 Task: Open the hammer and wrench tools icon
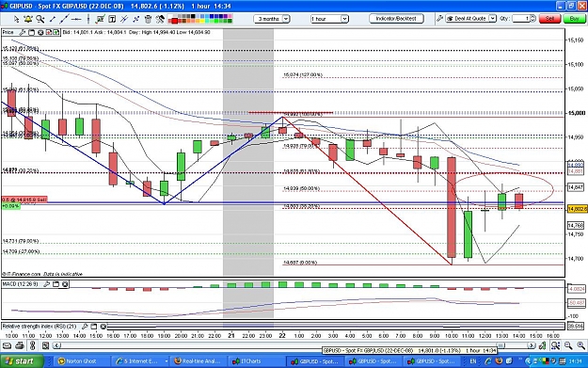coord(160,19)
